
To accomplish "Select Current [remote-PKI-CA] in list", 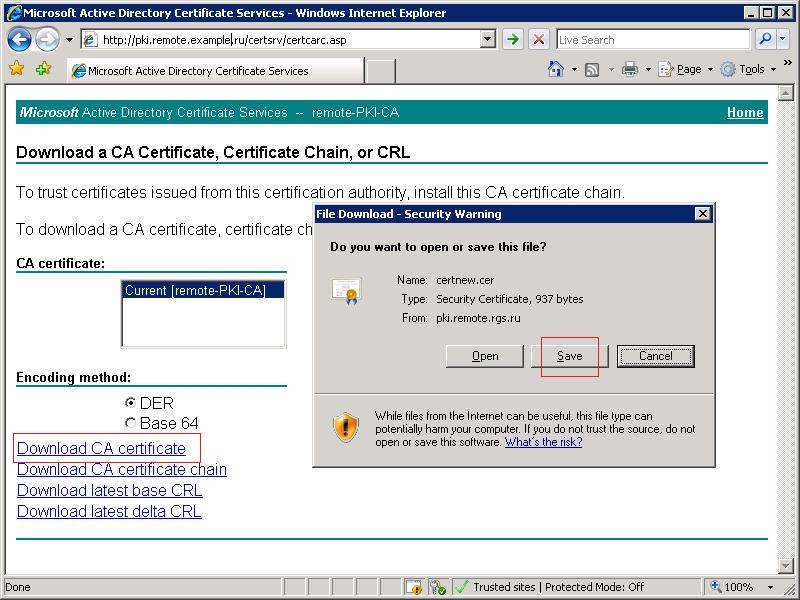I will coord(203,291).
